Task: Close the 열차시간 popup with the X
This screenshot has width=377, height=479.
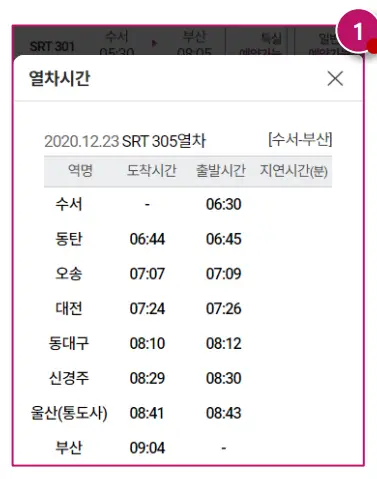Action: 335,79
